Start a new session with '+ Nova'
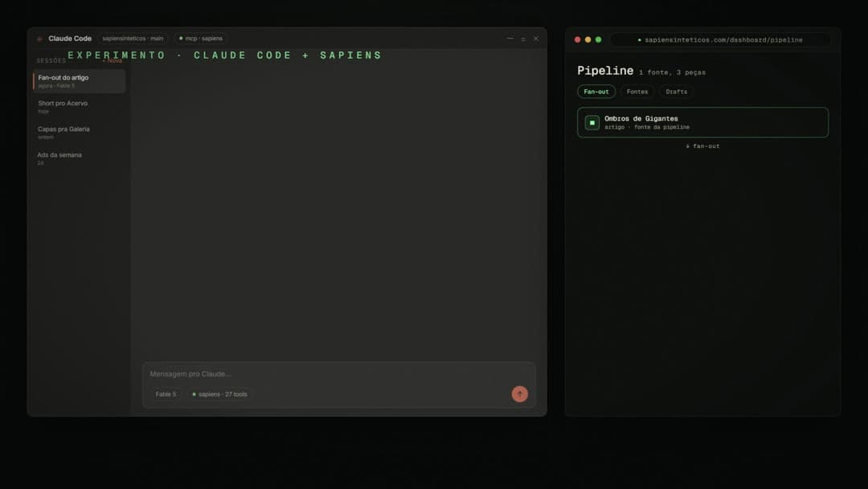This screenshot has height=489, width=868. [x=113, y=60]
